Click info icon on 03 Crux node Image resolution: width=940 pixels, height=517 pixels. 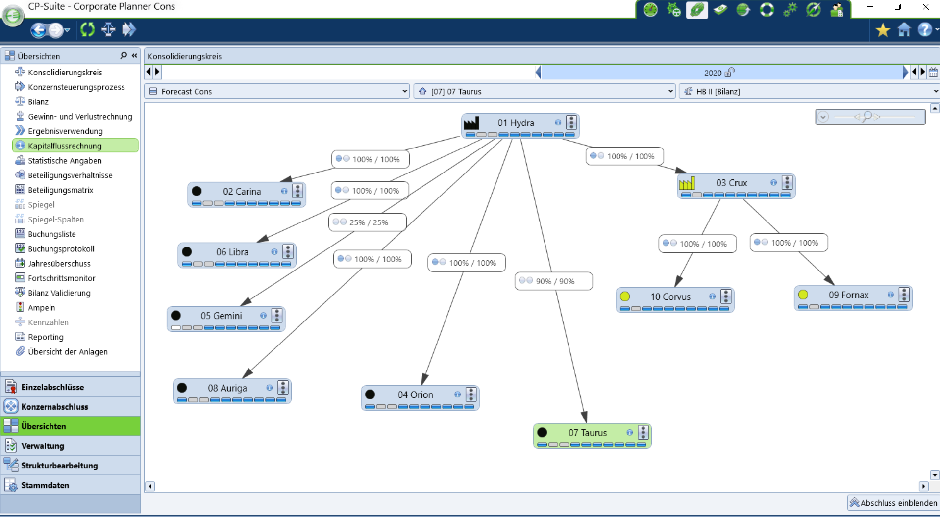click(773, 182)
